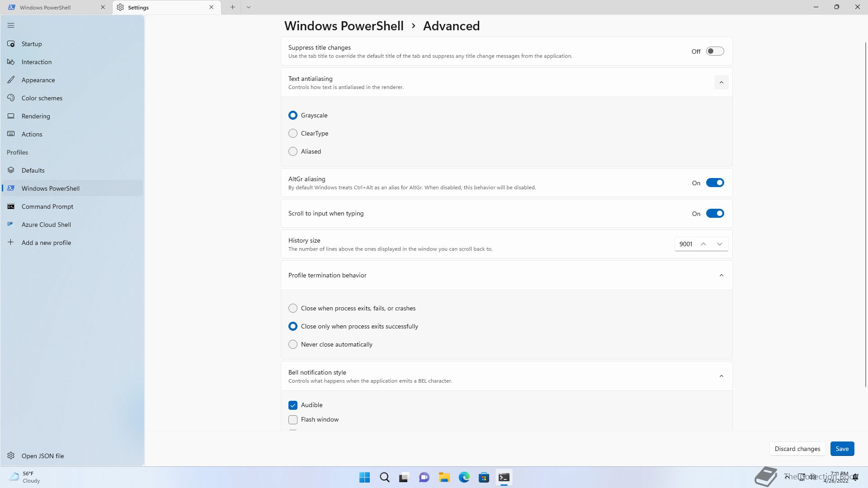Viewport: 868px width, 488px height.
Task: Click Windows PowerShell breadcrumb link
Action: 344,26
